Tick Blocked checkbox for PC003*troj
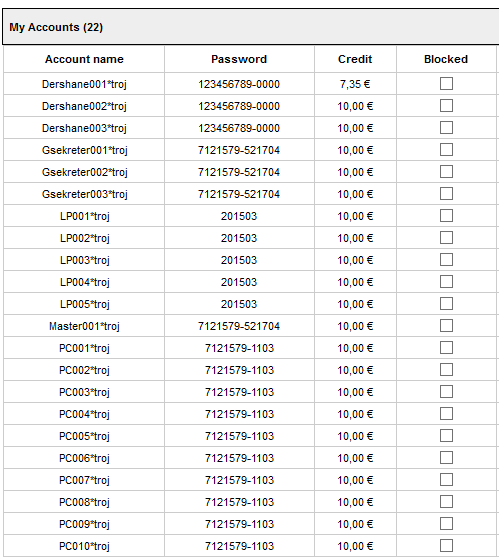The width and height of the screenshot is (499, 559). (x=446, y=392)
